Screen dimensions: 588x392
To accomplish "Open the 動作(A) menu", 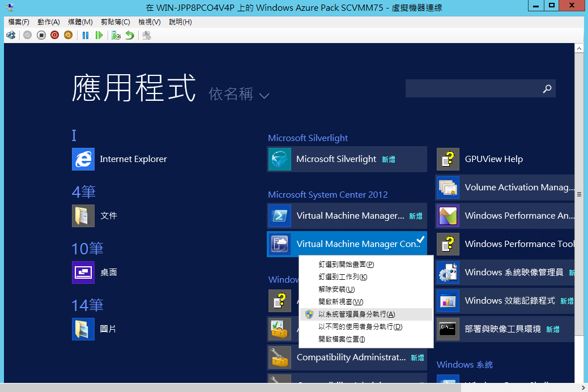I will click(49, 22).
